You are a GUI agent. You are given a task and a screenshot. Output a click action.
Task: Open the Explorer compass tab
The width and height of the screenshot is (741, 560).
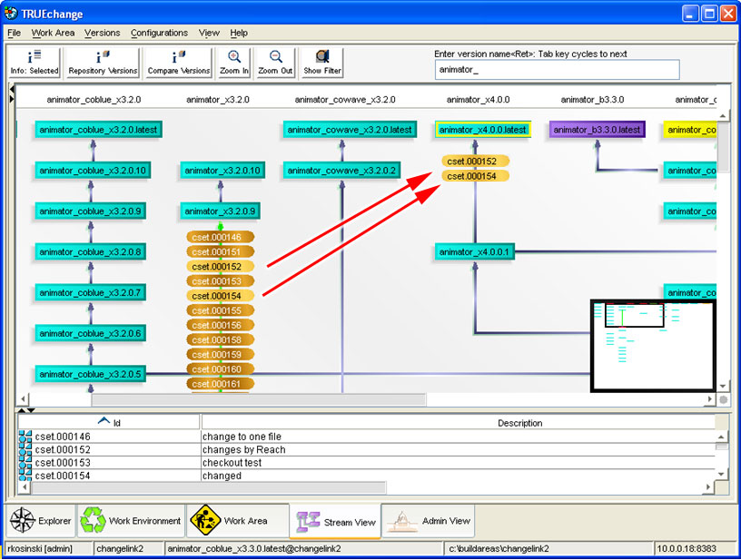[40, 521]
